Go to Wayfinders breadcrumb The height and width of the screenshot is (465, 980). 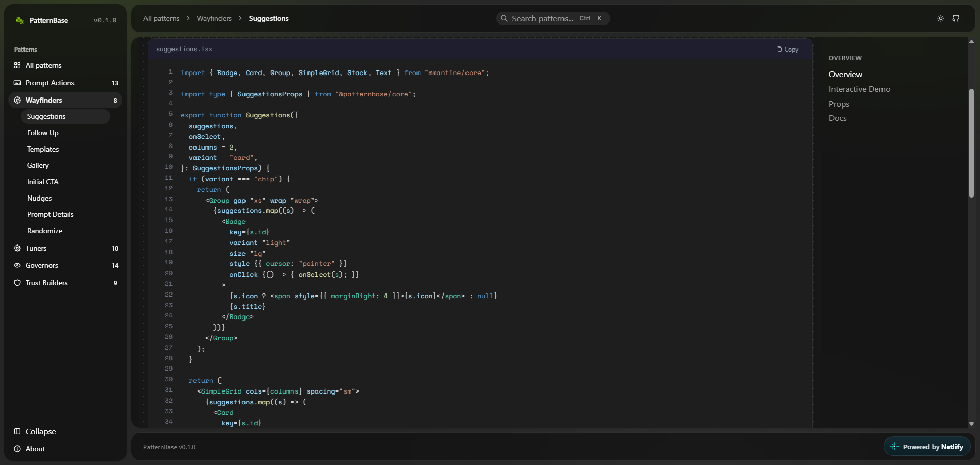(x=214, y=18)
